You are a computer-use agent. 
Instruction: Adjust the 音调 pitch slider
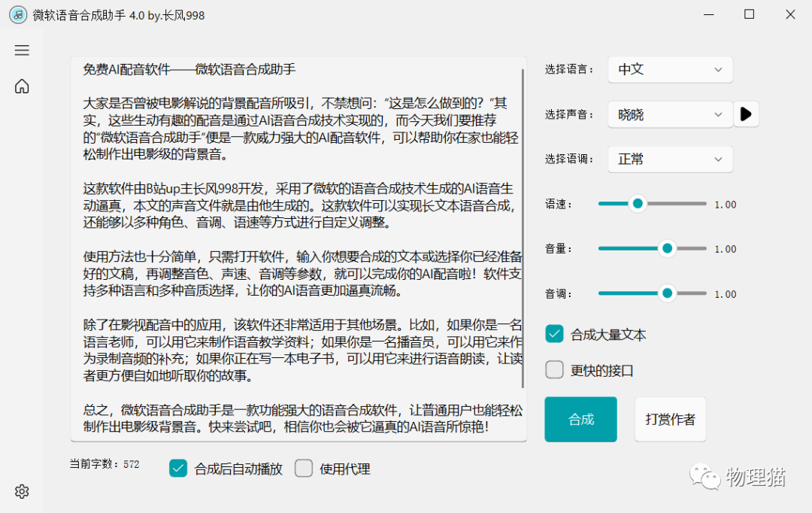[652, 293]
